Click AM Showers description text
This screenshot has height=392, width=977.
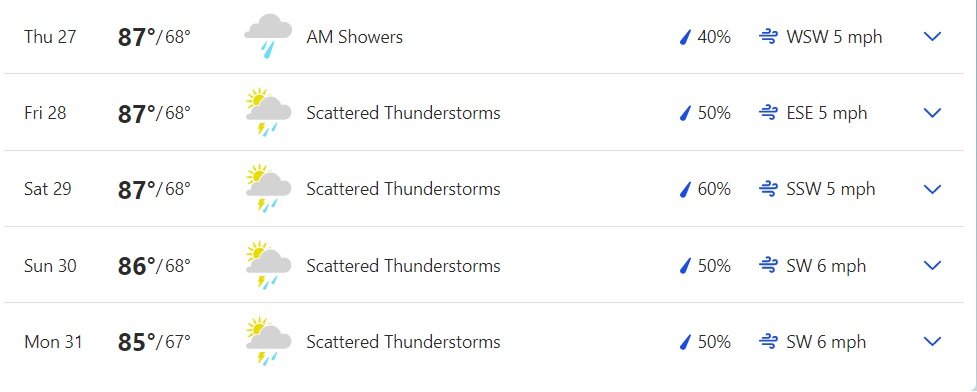tap(355, 37)
